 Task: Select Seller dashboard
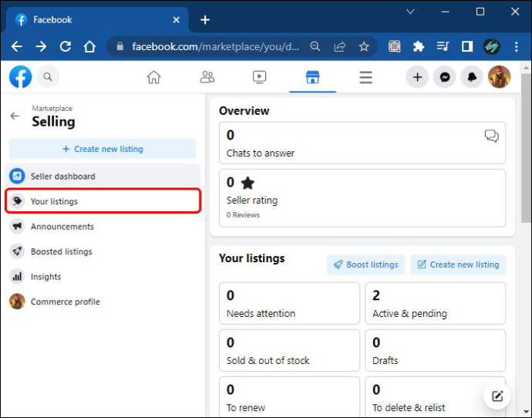click(103, 176)
